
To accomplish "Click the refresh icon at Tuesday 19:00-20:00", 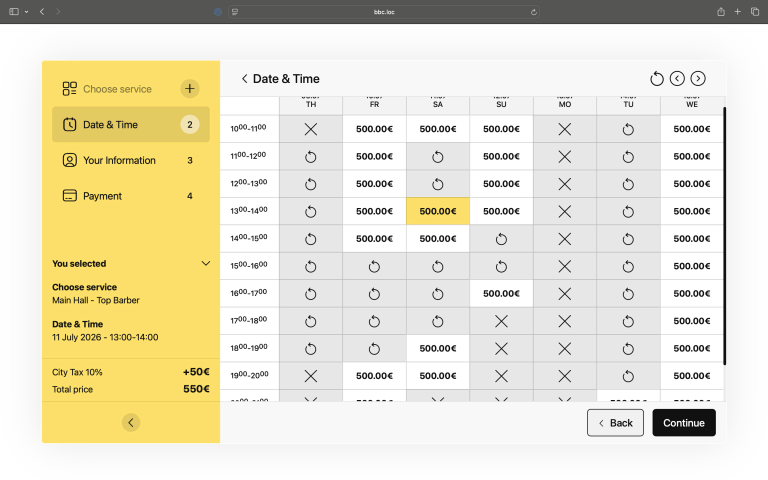I will coord(628,376).
